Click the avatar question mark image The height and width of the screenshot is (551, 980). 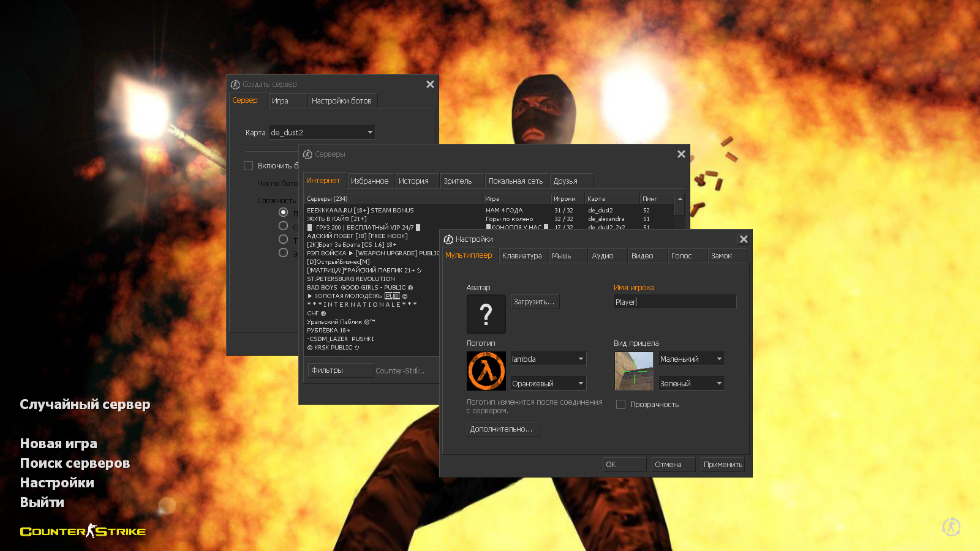486,314
